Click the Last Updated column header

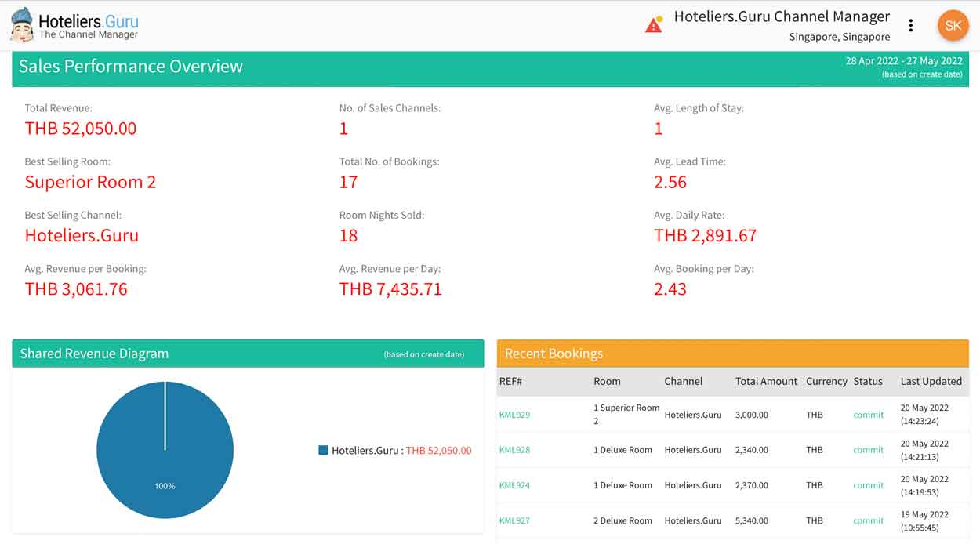(x=931, y=381)
